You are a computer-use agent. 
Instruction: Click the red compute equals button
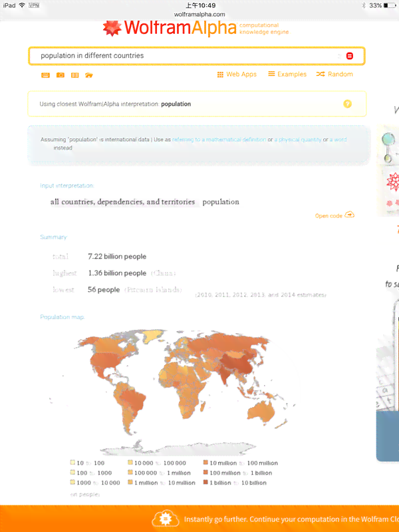pyautogui.click(x=350, y=56)
